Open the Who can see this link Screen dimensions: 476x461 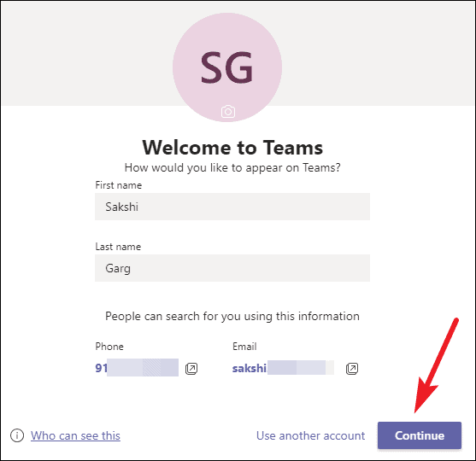pyautogui.click(x=75, y=435)
